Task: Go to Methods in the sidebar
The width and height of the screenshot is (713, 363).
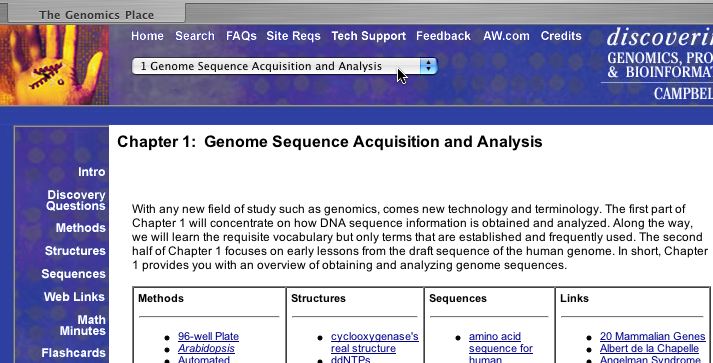Action: pos(80,228)
